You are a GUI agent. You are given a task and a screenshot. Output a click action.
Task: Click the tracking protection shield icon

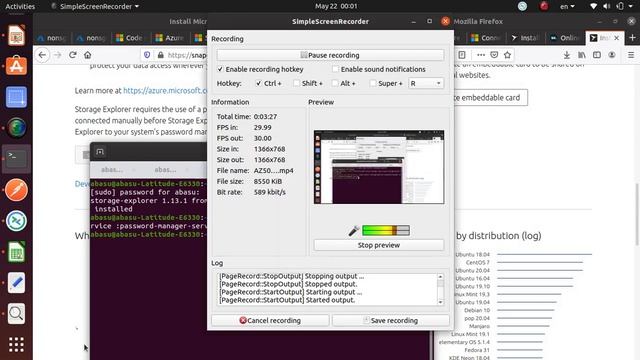pyautogui.click(x=147, y=55)
